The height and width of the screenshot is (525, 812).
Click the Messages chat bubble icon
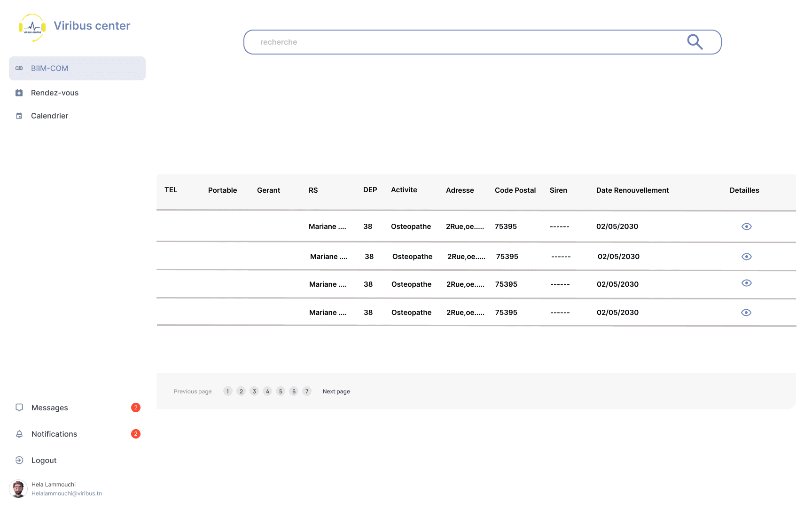(x=19, y=407)
